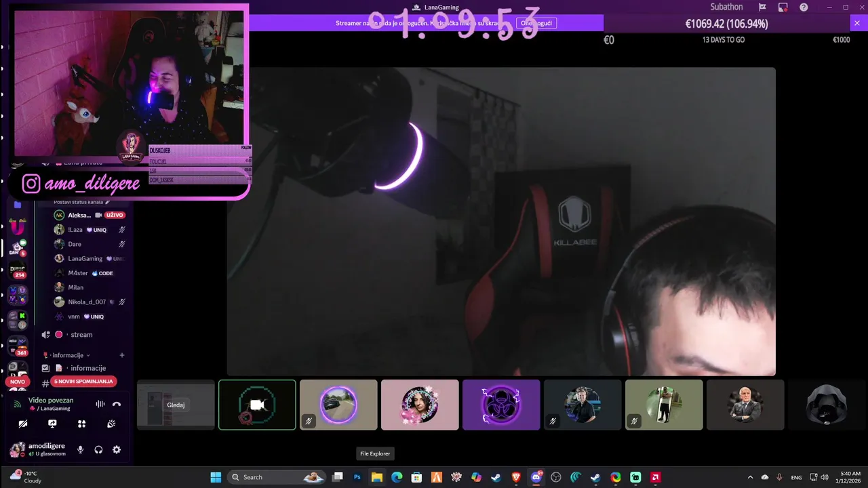Select Nikola_d_007 in voice member list

(x=90, y=302)
